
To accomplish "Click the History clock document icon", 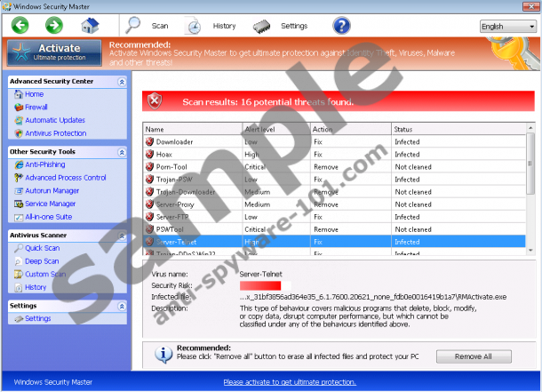I will 193,26.
